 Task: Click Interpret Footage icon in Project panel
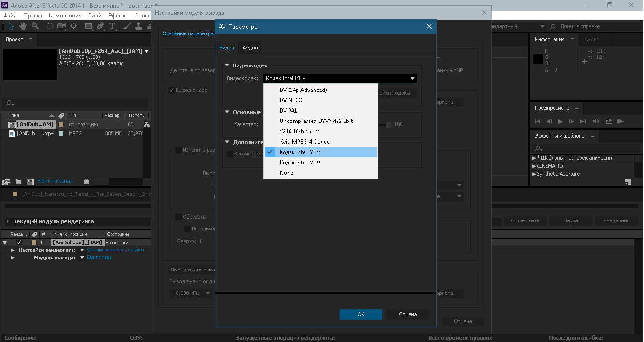(7, 181)
